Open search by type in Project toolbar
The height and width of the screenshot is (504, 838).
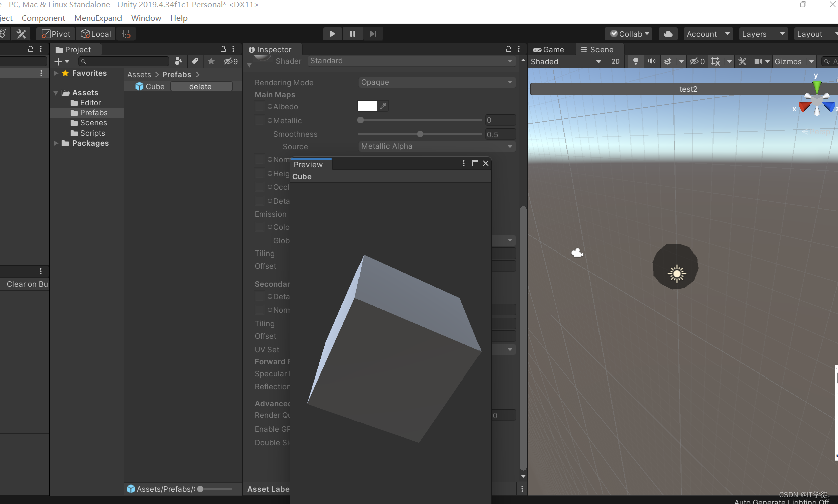click(179, 61)
